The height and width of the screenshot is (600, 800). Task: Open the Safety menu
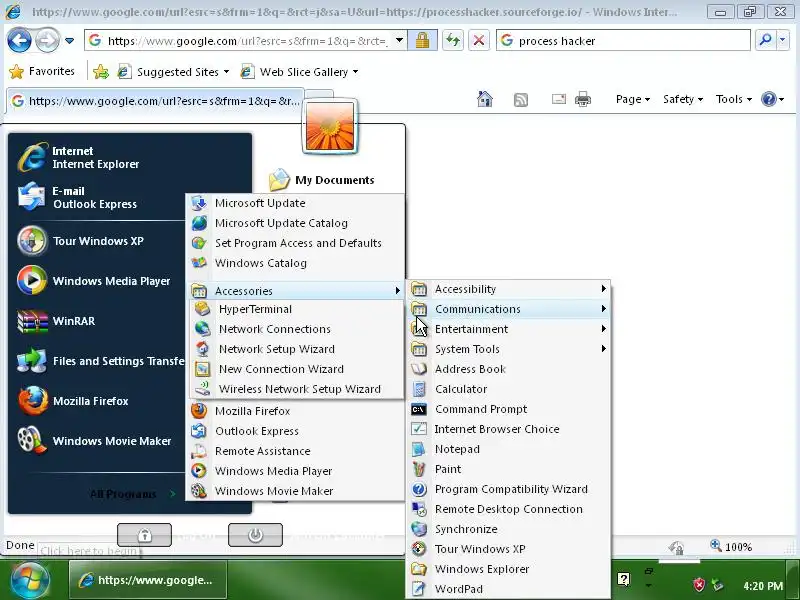point(683,99)
